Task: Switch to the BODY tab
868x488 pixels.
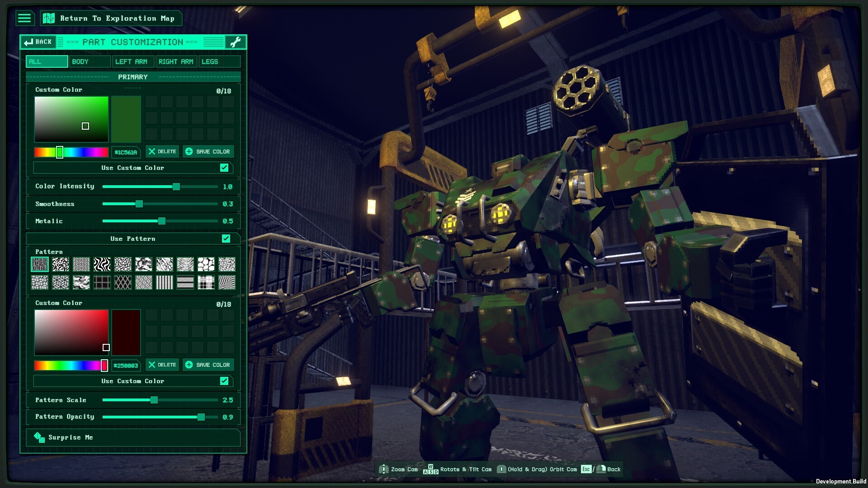Action: click(x=90, y=61)
